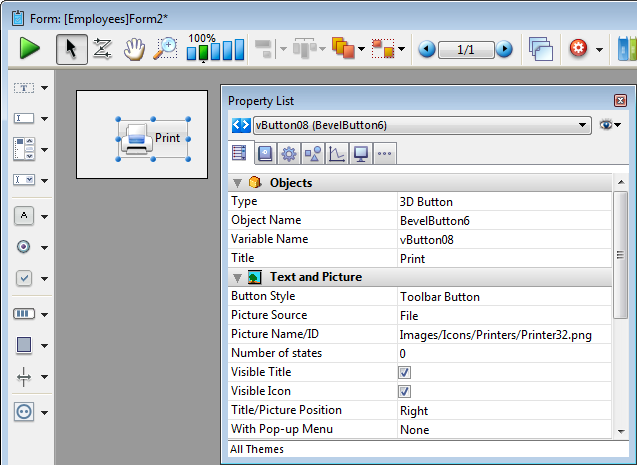The width and height of the screenshot is (637, 465).
Task: Select the magnifier zoom tool
Action: 165,48
